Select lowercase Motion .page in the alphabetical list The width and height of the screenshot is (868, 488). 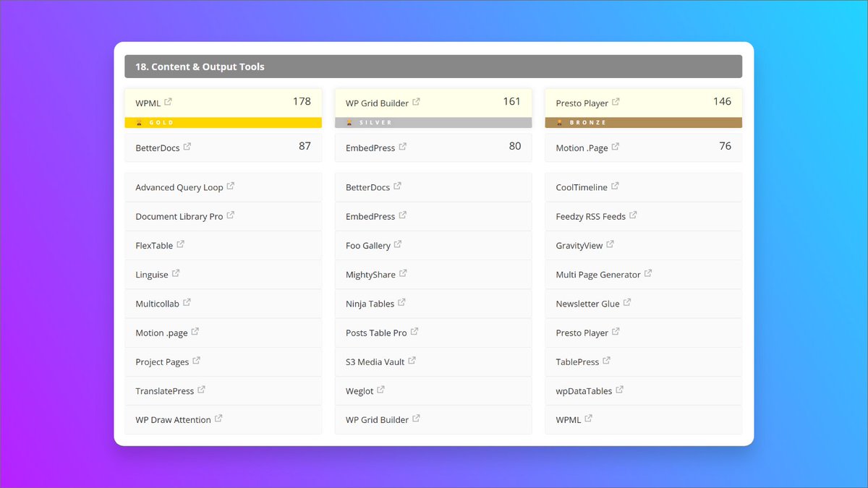pyautogui.click(x=161, y=333)
